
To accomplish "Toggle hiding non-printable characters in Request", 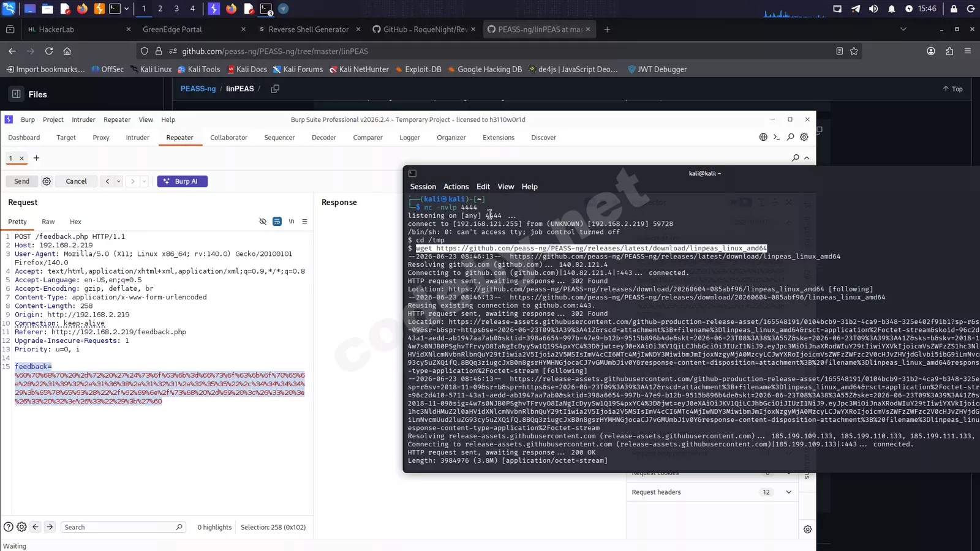I will point(263,222).
